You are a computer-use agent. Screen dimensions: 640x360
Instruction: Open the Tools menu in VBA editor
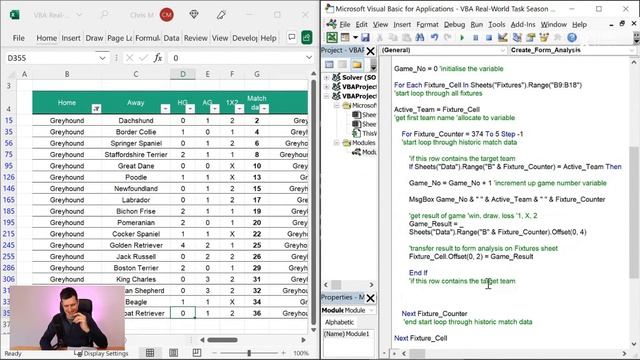coord(497,24)
